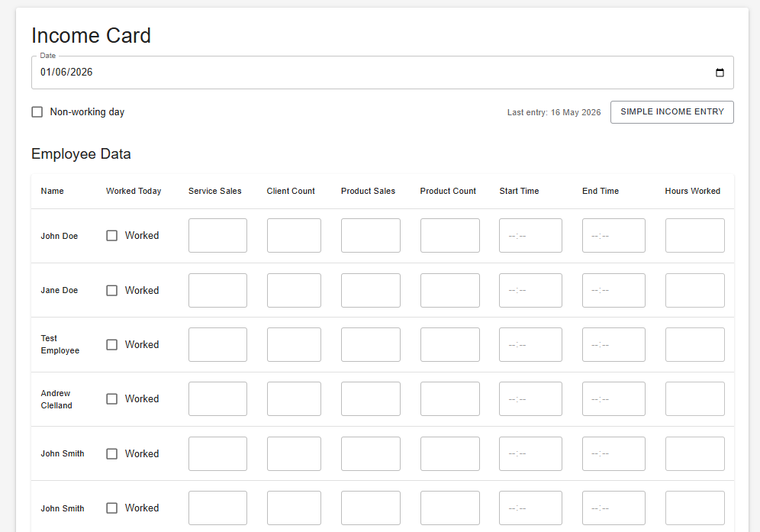Focus Andrew Clelland's Client Count field
760x532 pixels.
click(294, 399)
